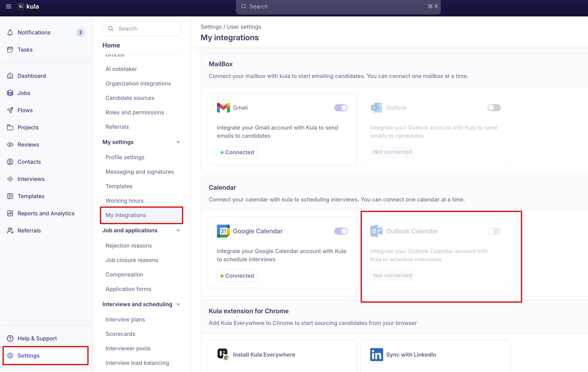
Task: Open the hamburger menu next to the Kula logo
Action: [9, 6]
